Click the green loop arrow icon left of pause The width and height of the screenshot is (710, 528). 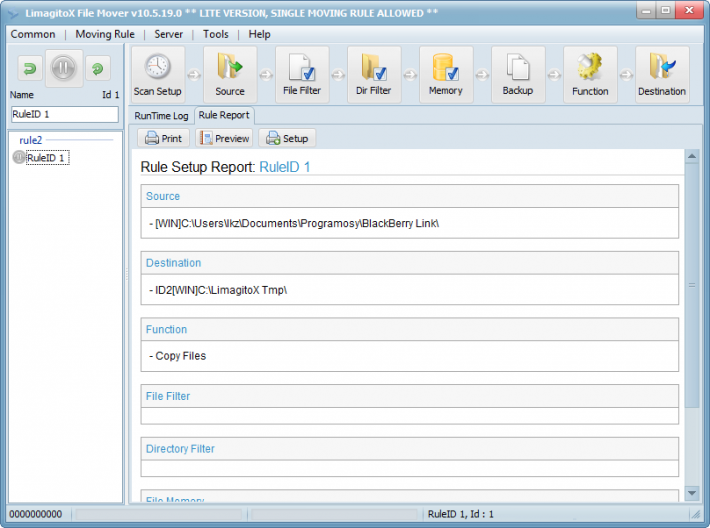(x=30, y=68)
